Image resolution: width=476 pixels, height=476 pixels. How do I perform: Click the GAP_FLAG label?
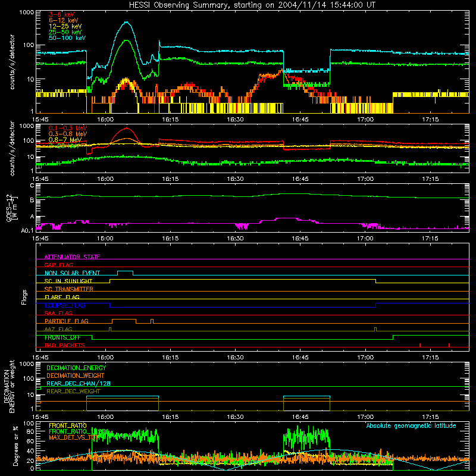(58, 265)
